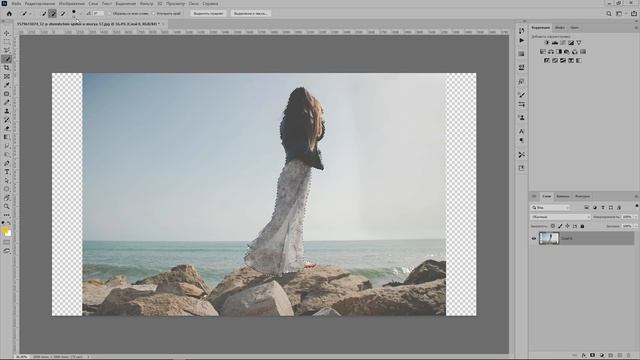Select the Spot Healing Brush tool
This screenshot has width=640, height=360.
(7, 94)
